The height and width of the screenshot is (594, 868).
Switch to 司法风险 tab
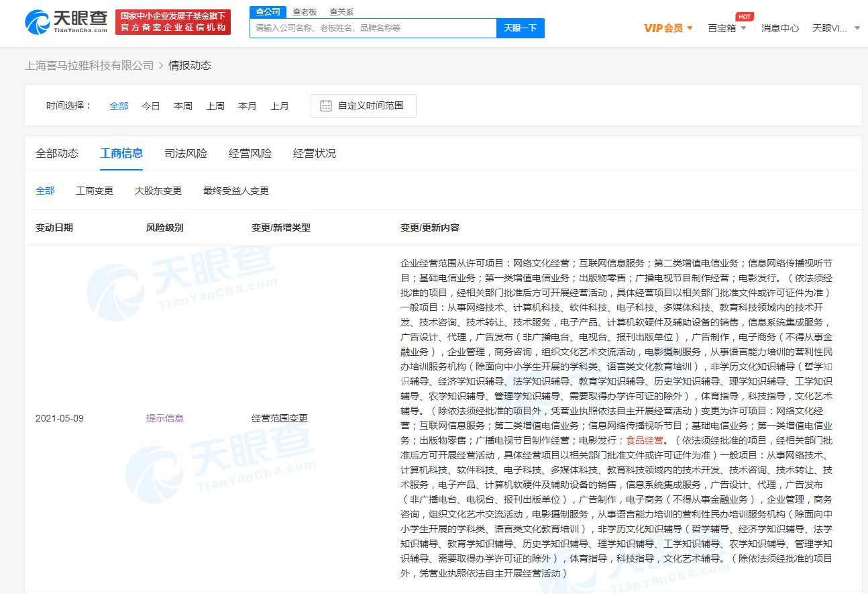click(186, 154)
